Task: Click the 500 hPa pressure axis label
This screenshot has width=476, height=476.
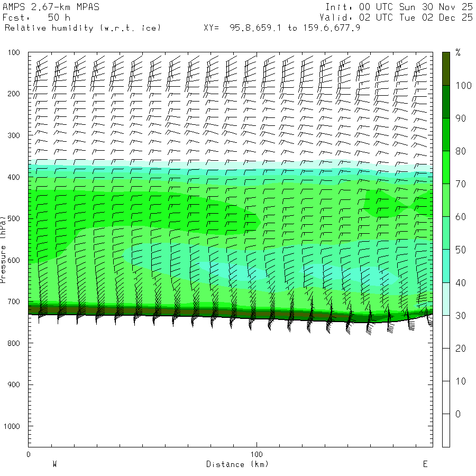Action: coord(14,218)
